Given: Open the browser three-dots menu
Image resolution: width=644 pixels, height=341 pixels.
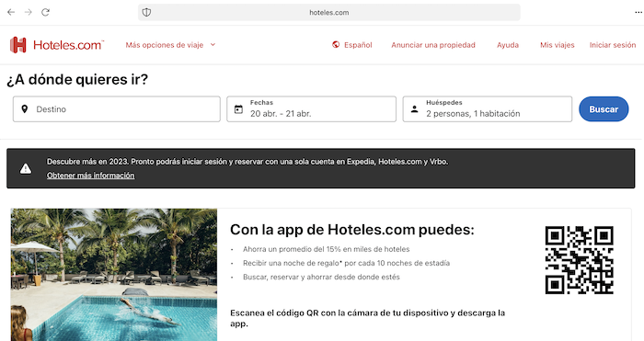Looking at the screenshot, I should 638,12.
